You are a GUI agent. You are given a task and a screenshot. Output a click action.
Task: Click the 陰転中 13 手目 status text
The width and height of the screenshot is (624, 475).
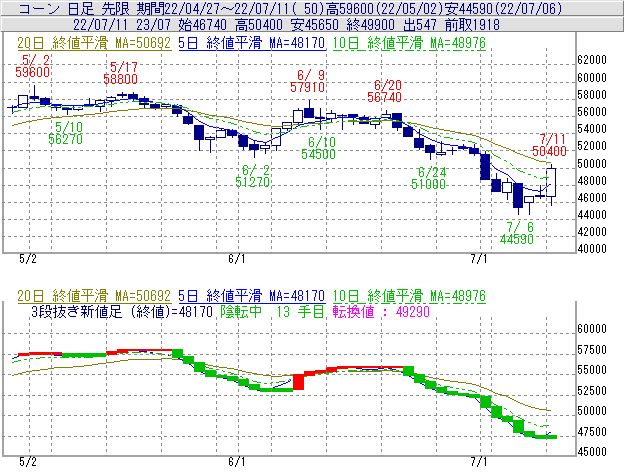pyautogui.click(x=273, y=311)
